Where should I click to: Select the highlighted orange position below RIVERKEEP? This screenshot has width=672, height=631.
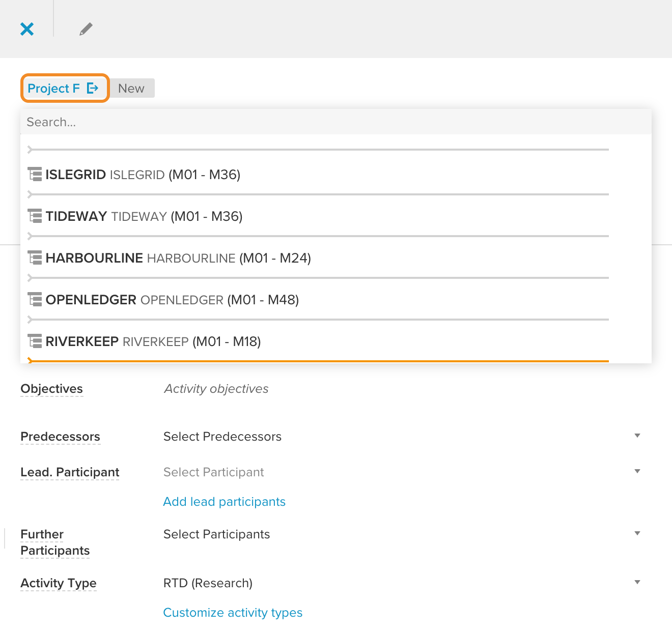(x=318, y=361)
